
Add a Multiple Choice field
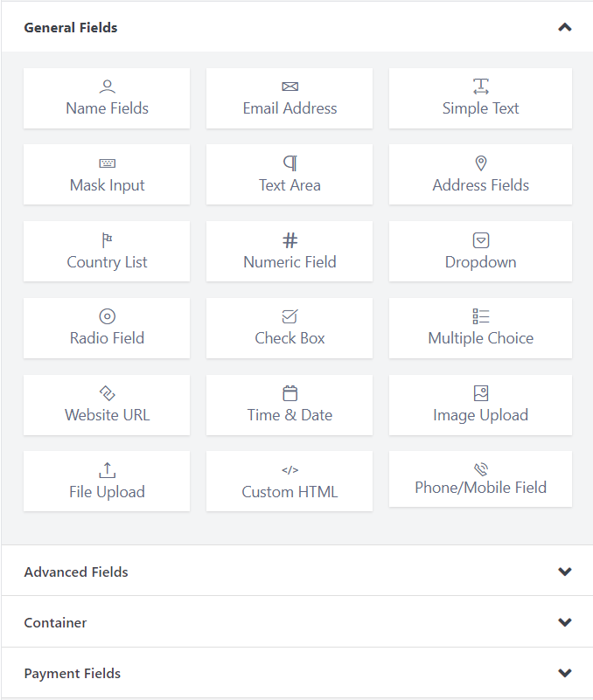click(x=480, y=329)
